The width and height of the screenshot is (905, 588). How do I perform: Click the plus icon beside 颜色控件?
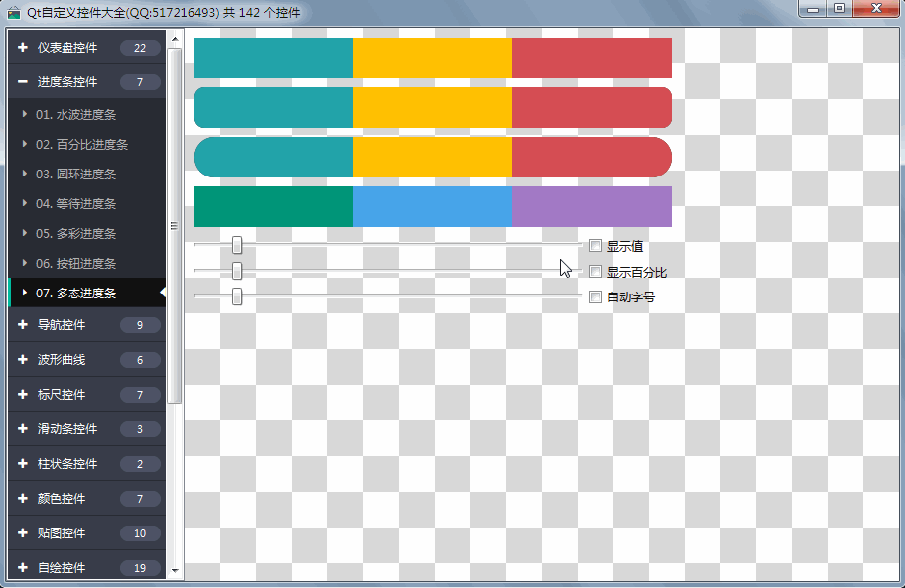coord(22,499)
